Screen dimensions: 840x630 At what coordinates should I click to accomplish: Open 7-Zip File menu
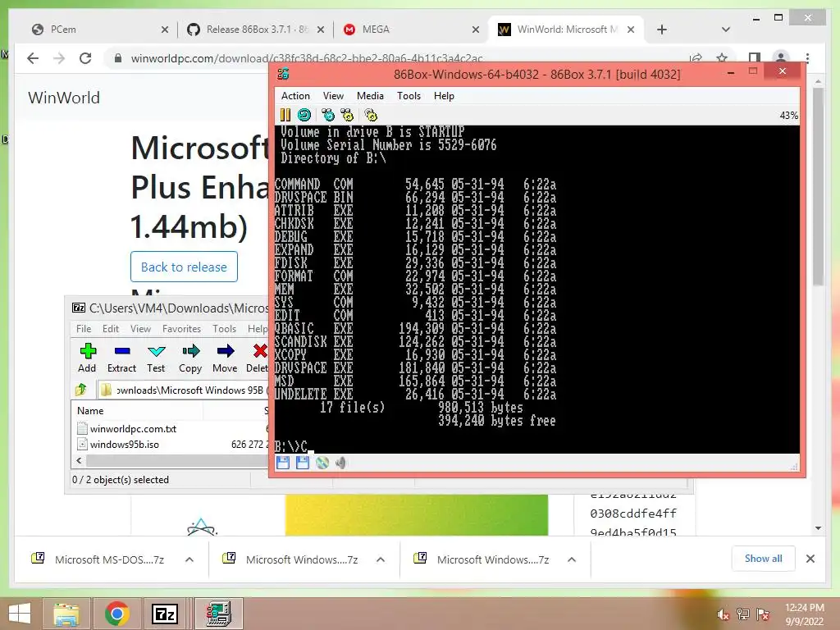[x=84, y=329]
